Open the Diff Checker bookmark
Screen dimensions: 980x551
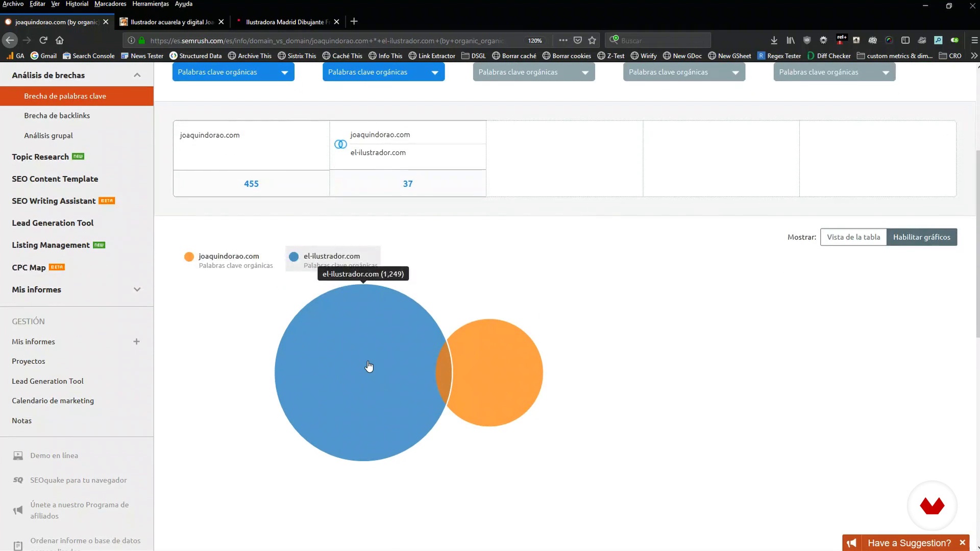click(829, 56)
